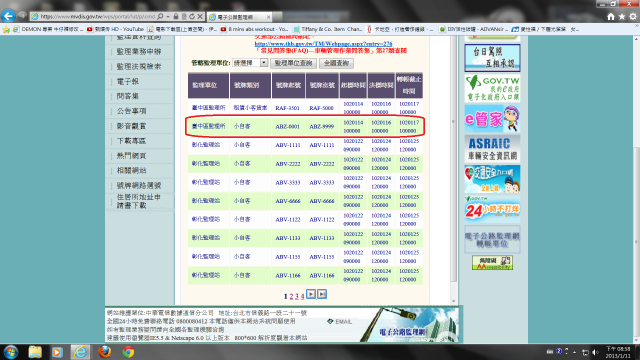The width and height of the screenshot is (640, 360).
Task: Click the AA accessibility badge
Action: coord(492,263)
